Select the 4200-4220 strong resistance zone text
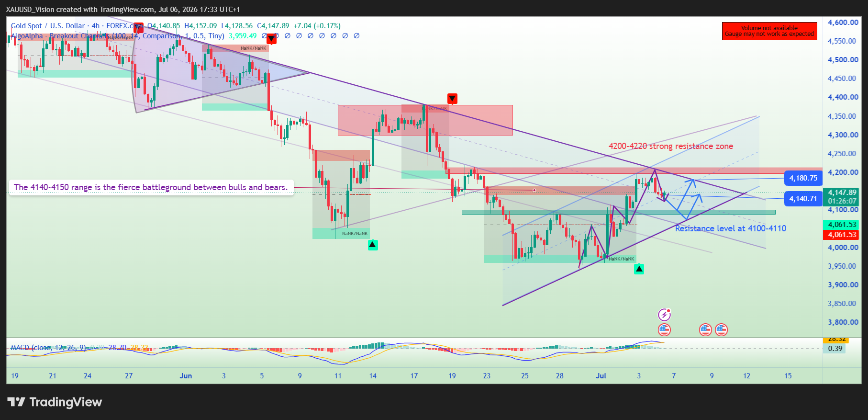Image resolution: width=868 pixels, height=420 pixels. click(x=671, y=146)
